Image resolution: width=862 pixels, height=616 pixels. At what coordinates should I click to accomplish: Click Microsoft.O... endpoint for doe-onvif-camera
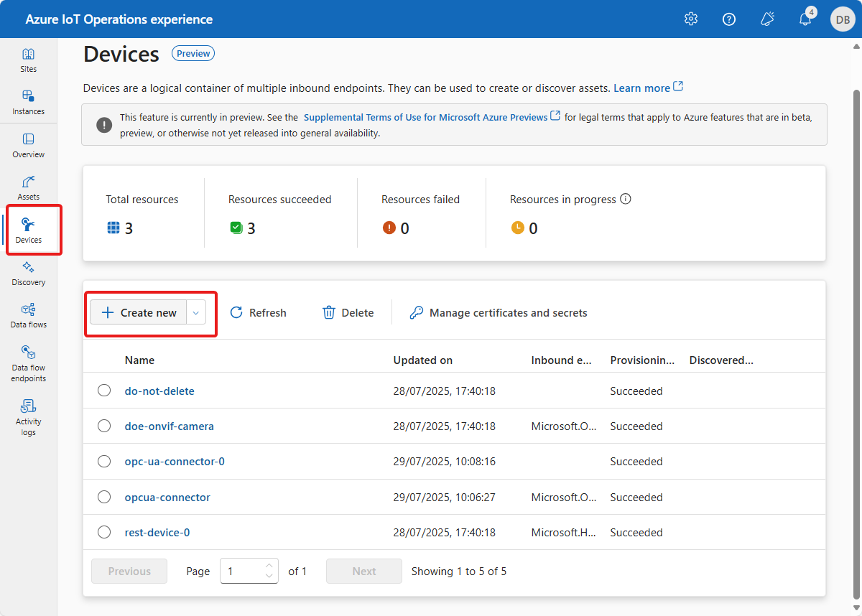(564, 426)
